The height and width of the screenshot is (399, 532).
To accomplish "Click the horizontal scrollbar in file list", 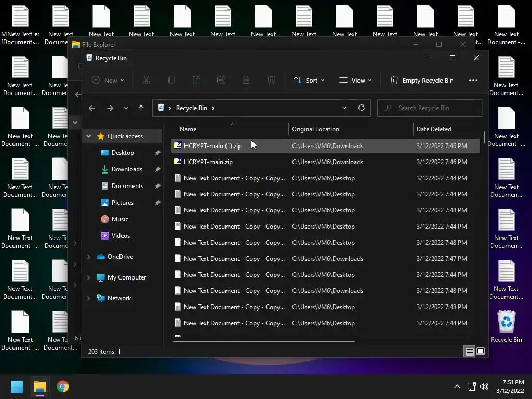I will tap(264, 341).
